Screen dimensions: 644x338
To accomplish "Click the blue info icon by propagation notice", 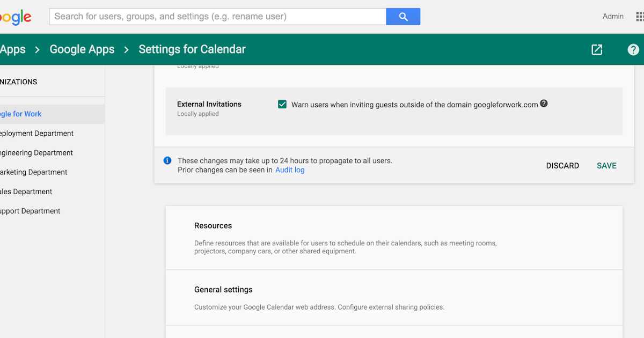I will coord(167,160).
